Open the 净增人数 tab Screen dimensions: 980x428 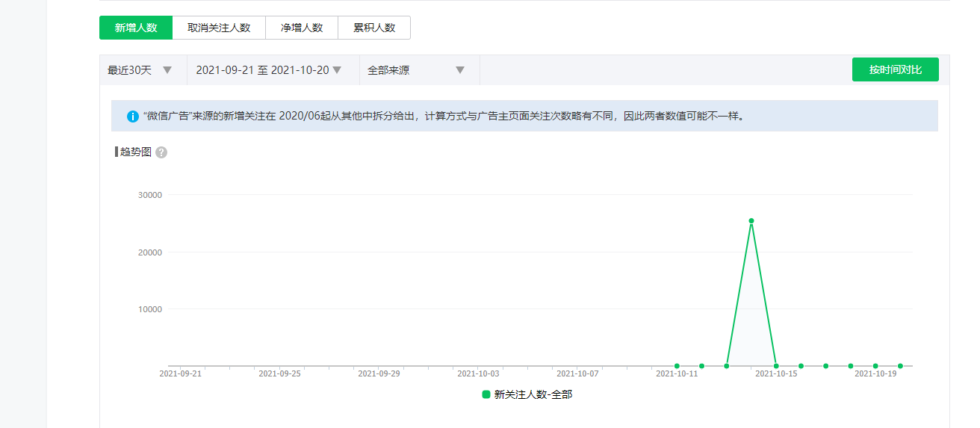click(x=302, y=28)
